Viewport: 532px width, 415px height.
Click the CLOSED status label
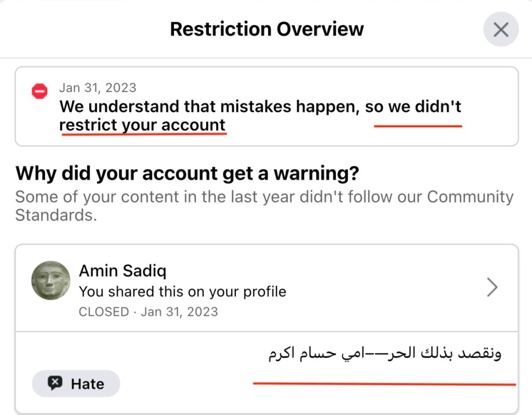coord(104,312)
